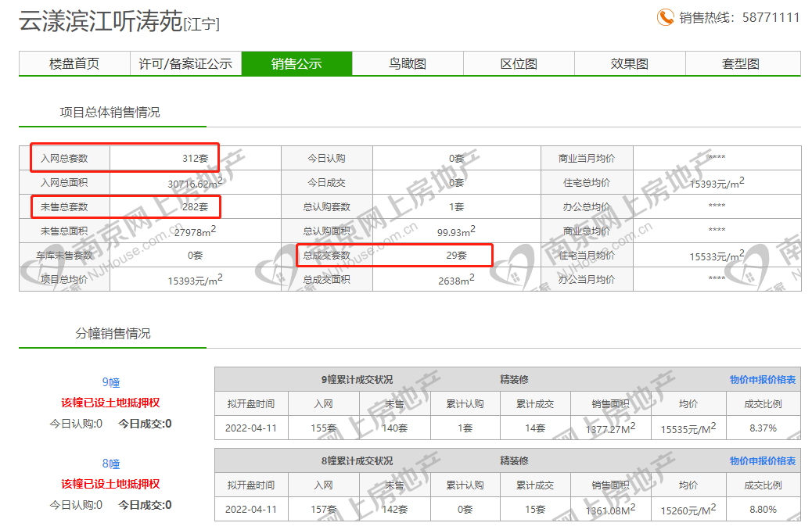Click the 29套 value for 总成交套数
This screenshot has width=812, height=530.
(x=456, y=256)
